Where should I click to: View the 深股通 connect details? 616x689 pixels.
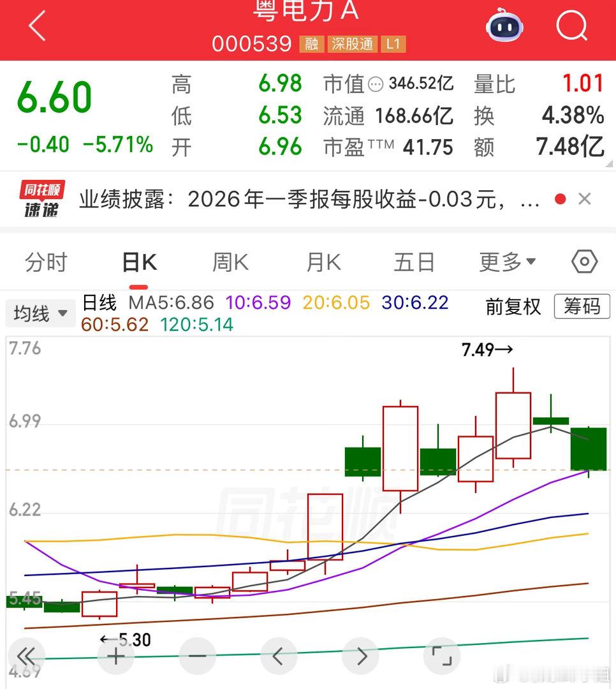pos(353,45)
